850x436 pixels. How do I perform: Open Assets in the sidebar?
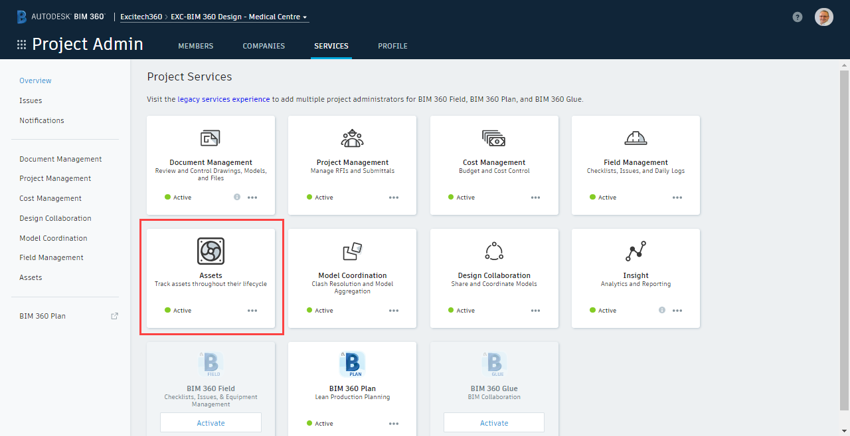coord(30,277)
